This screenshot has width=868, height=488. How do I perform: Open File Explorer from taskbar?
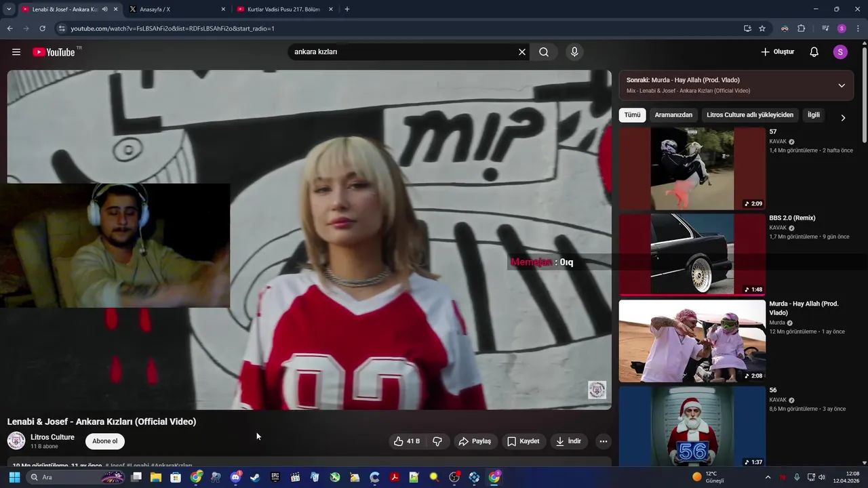tap(156, 477)
